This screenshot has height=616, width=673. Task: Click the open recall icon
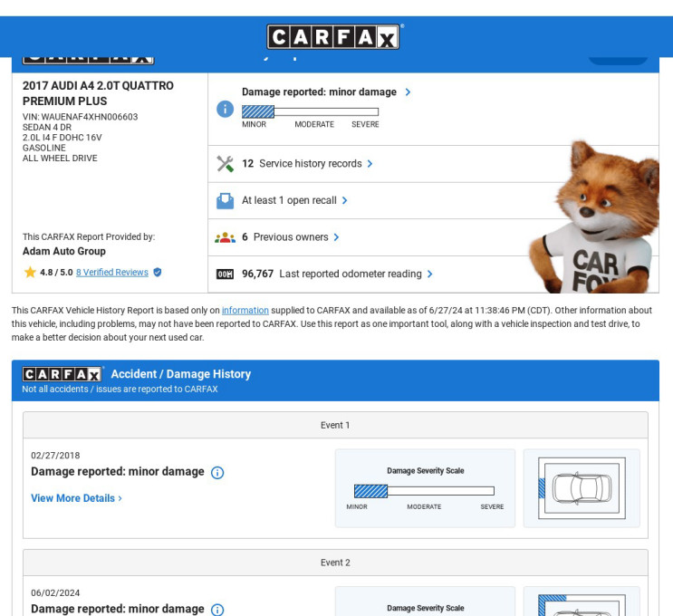point(225,201)
